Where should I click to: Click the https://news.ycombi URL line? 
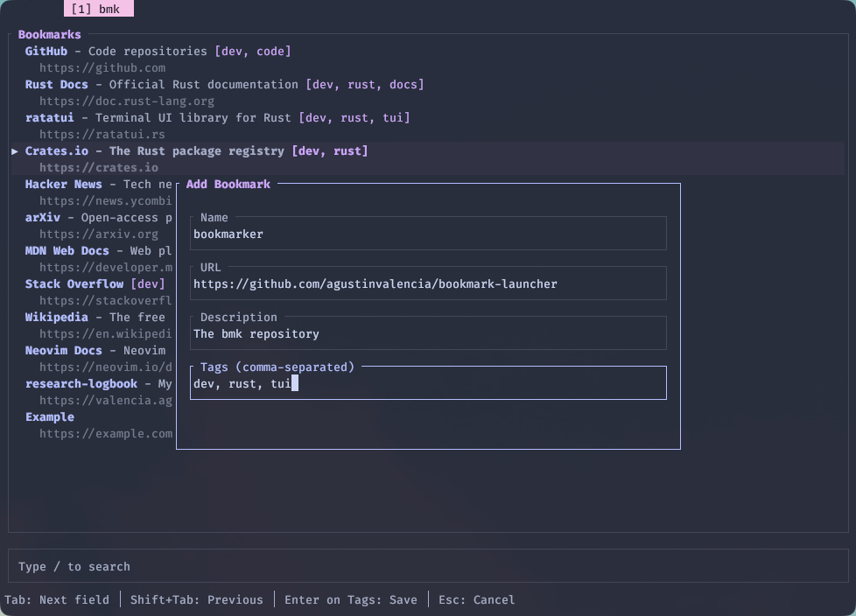click(x=105, y=201)
